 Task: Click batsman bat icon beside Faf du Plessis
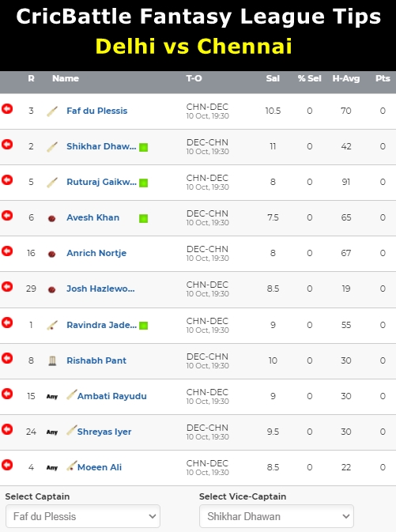pos(52,111)
